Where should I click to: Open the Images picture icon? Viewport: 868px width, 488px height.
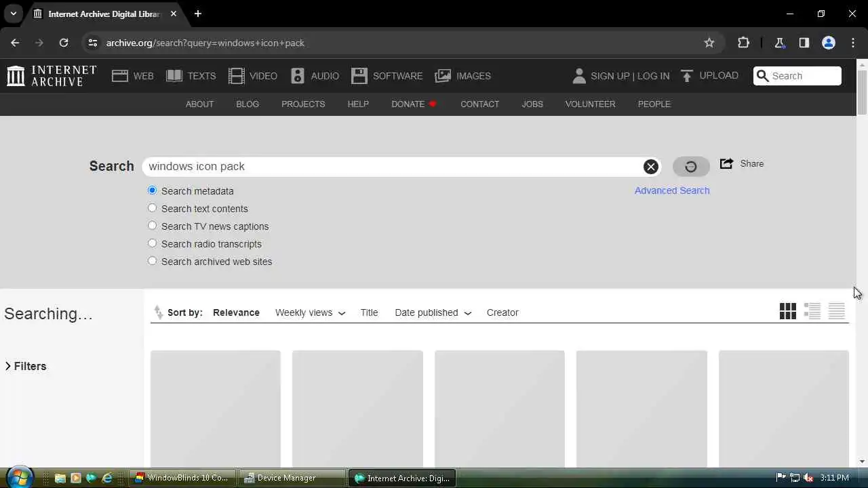pos(443,76)
